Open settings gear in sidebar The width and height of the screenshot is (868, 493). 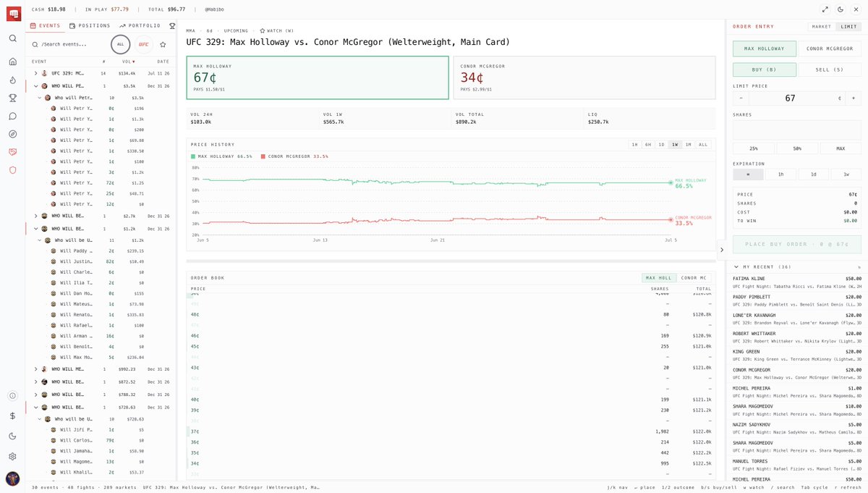tap(12, 457)
